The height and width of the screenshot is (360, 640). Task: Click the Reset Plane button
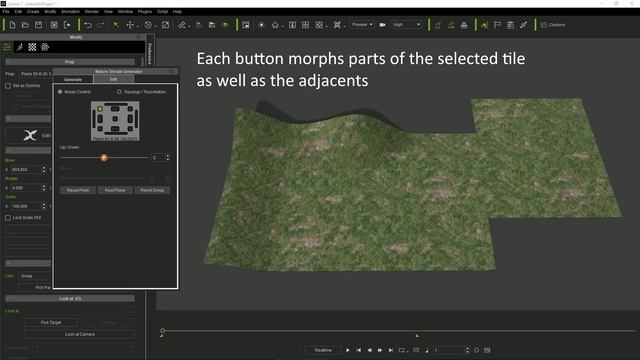coord(115,190)
